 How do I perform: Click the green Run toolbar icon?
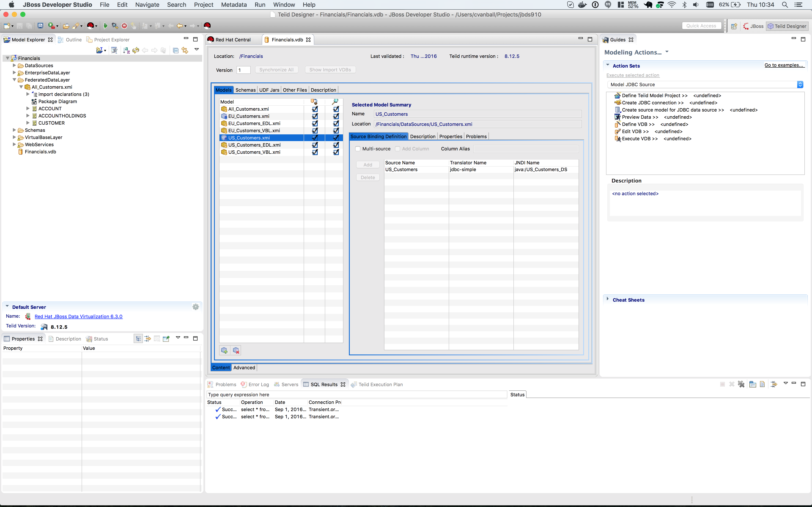pyautogui.click(x=106, y=26)
